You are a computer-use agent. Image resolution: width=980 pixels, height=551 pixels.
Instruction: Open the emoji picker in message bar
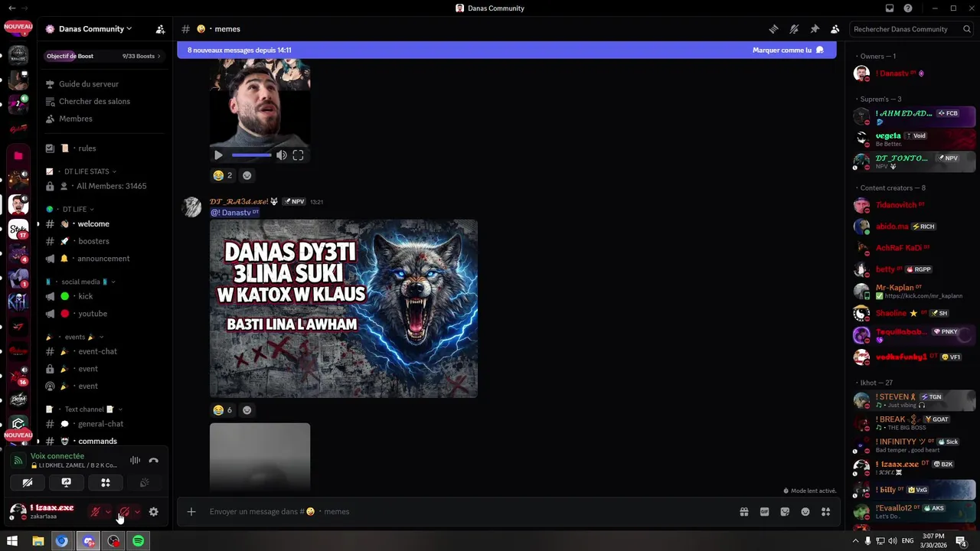(805, 512)
